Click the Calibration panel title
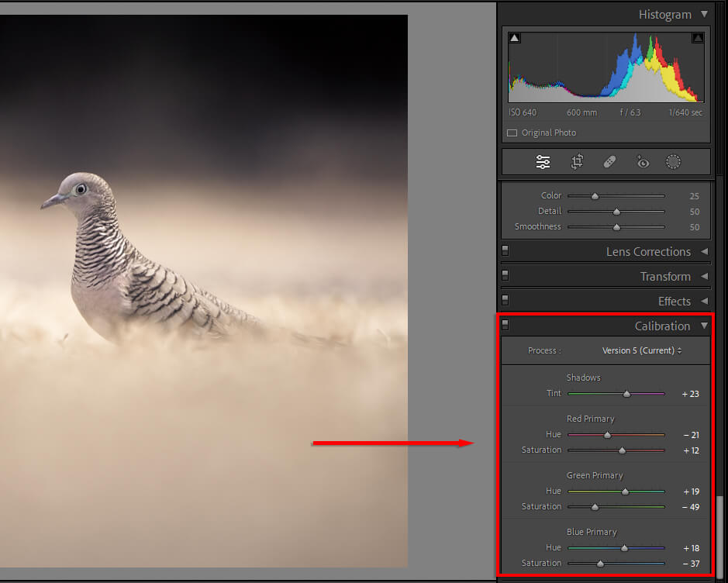This screenshot has height=583, width=728. tap(662, 326)
